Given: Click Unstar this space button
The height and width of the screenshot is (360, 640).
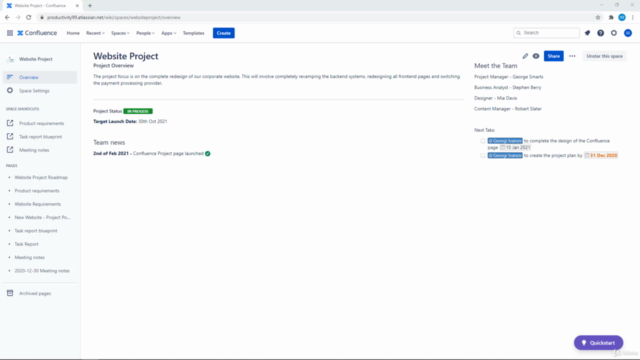Looking at the screenshot, I should (x=604, y=56).
